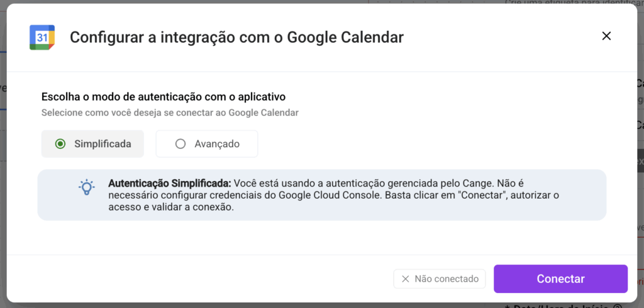Choose the Avançado authentication option label
Screen dimensions: 644x308
click(x=216, y=144)
